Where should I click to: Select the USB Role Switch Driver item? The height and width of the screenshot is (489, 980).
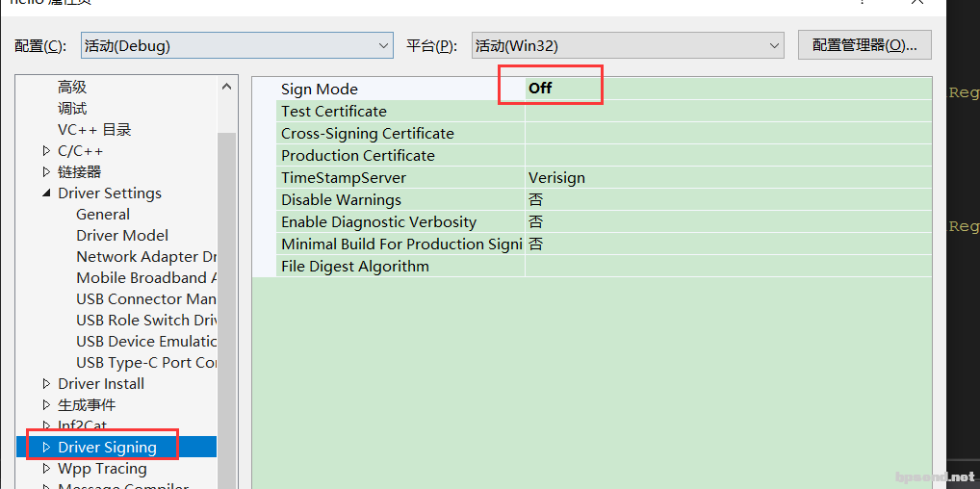146,321
